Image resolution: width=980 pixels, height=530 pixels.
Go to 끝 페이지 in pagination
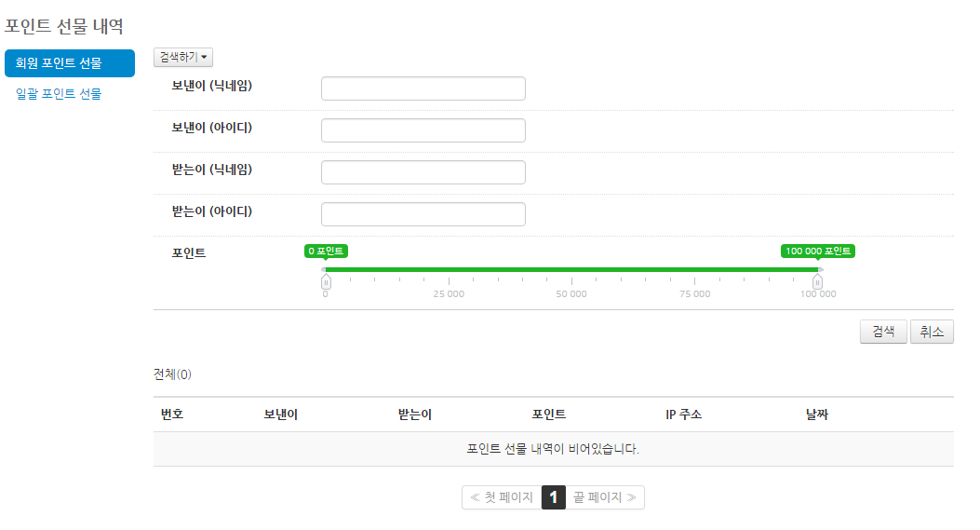(x=605, y=497)
